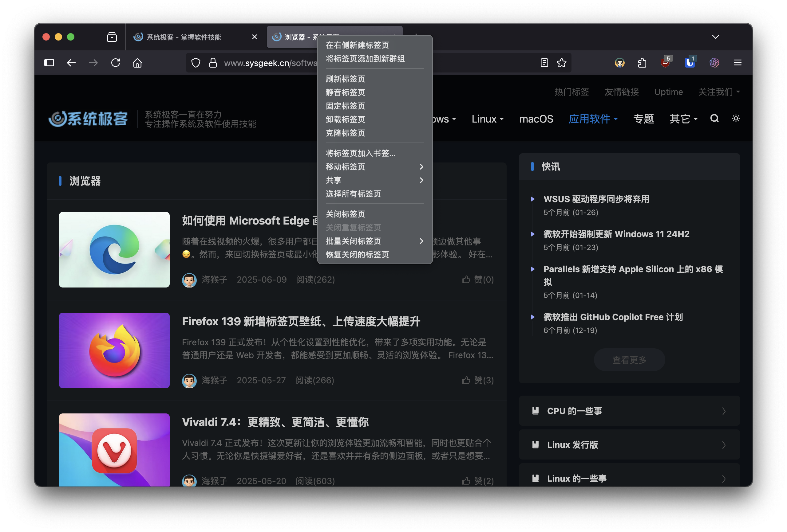The image size is (787, 532).
Task: Open the Uptime top link
Action: click(x=668, y=92)
